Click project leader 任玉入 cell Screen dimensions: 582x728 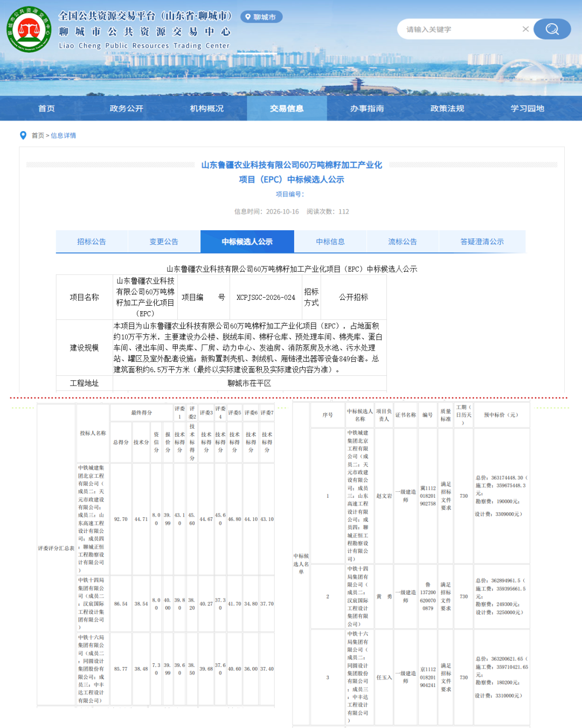[384, 677]
